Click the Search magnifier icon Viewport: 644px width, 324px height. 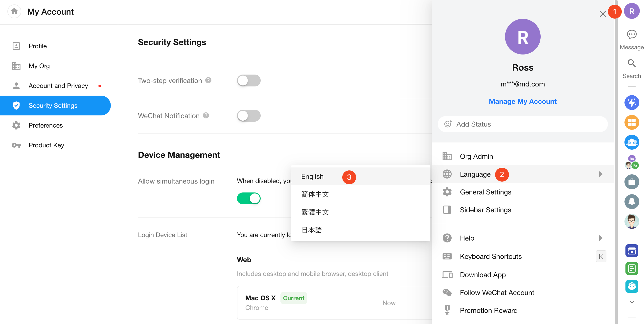click(x=631, y=63)
